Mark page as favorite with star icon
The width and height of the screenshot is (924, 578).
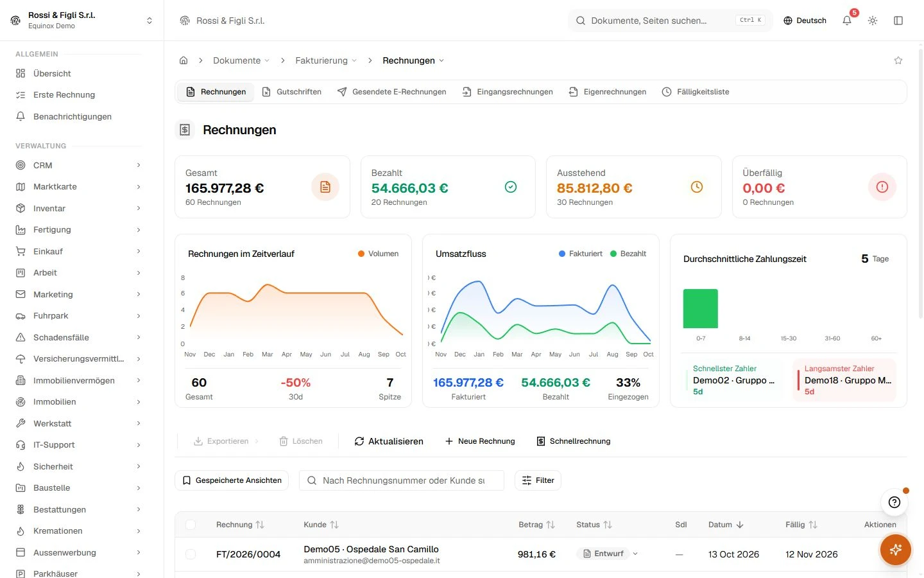tap(898, 60)
